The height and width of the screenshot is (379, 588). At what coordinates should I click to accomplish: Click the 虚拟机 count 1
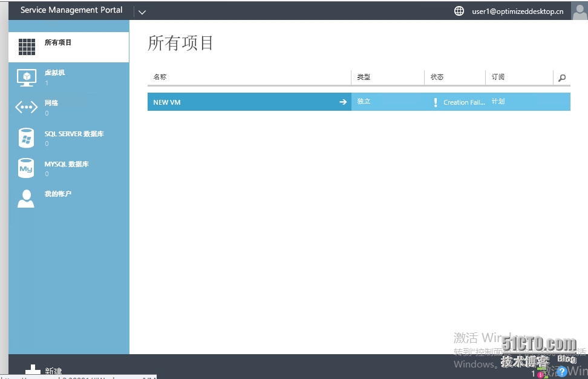[x=47, y=84]
